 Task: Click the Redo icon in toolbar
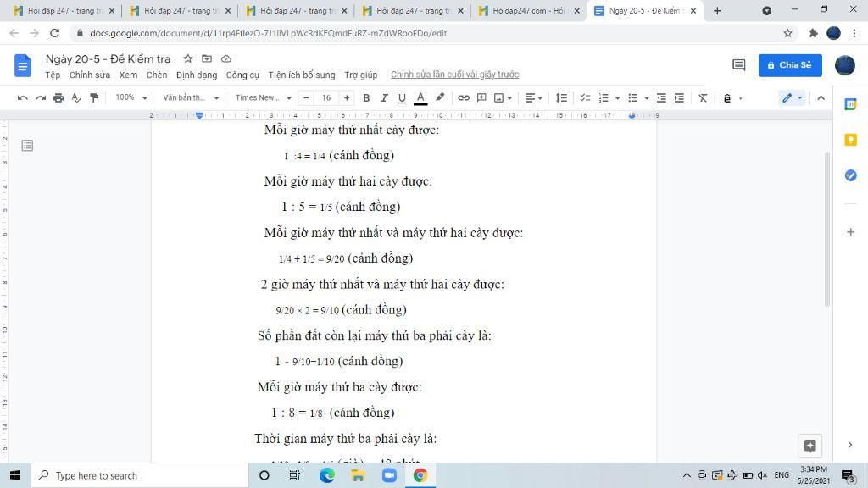pos(41,98)
